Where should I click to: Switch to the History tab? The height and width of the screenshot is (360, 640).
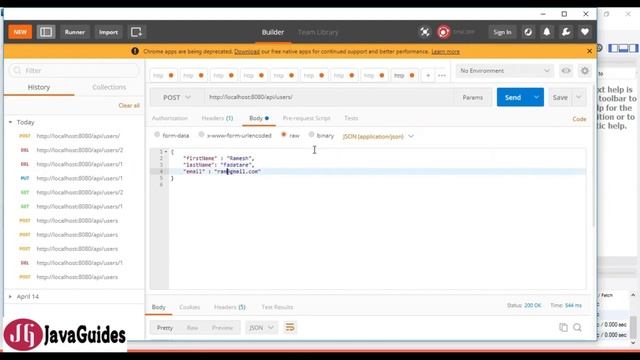[x=39, y=87]
